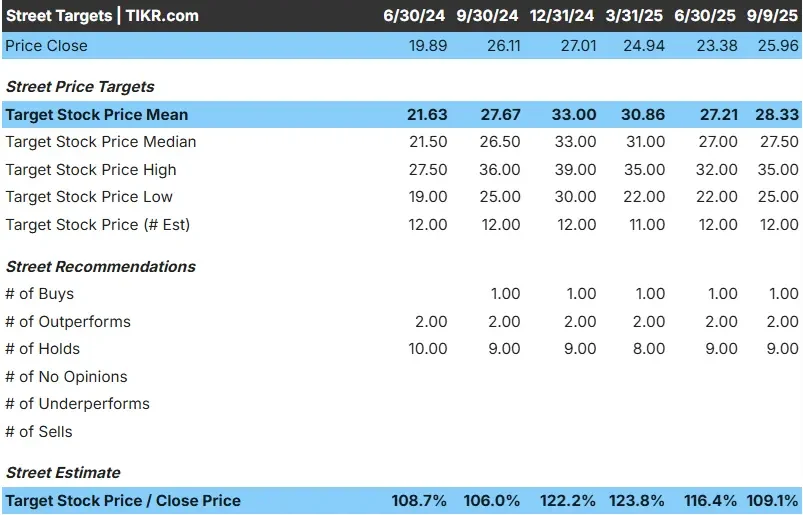Viewport: 803px width, 515px height.
Task: Click the Price Close row label
Action: 47,46
